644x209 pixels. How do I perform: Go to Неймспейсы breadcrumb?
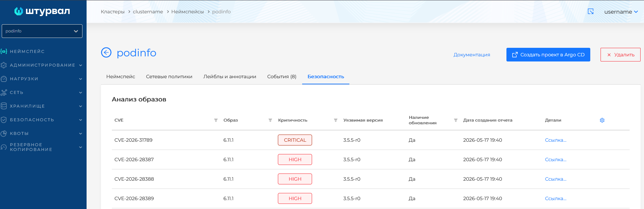tap(188, 12)
